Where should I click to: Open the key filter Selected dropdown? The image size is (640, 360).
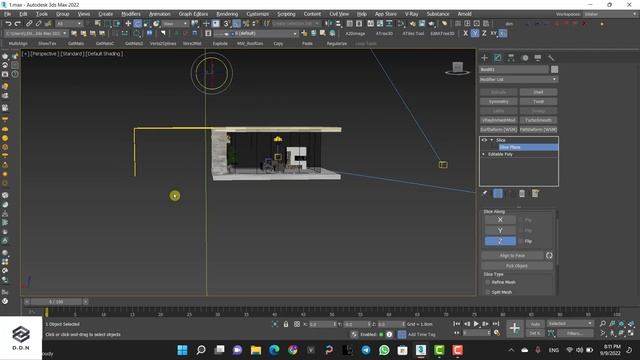pos(570,324)
